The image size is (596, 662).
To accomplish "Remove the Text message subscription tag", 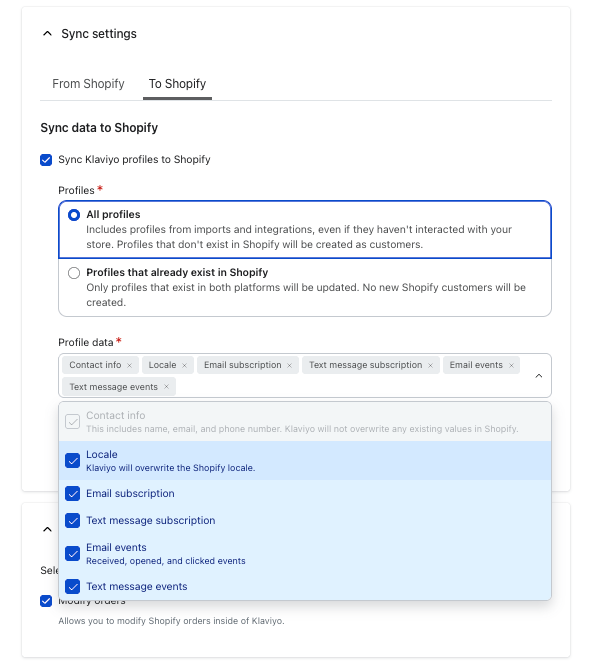I will pos(431,366).
